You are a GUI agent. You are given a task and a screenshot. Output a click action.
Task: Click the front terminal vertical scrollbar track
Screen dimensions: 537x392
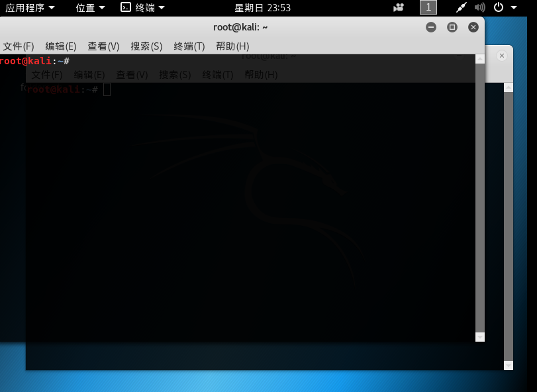pos(480,198)
